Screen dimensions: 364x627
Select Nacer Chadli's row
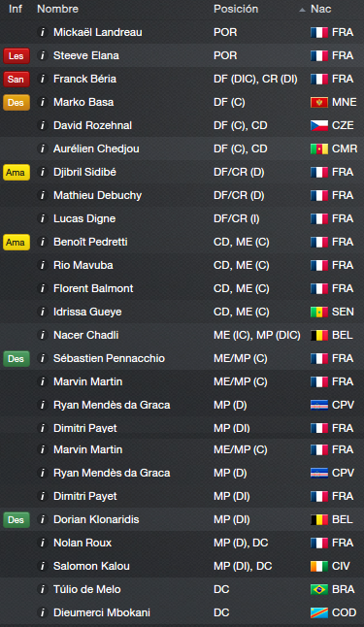(x=182, y=335)
